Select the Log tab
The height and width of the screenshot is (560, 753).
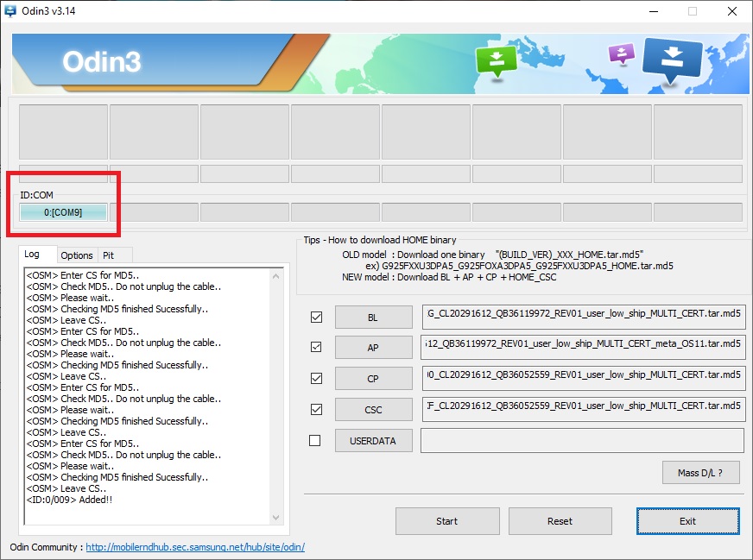pyautogui.click(x=32, y=255)
